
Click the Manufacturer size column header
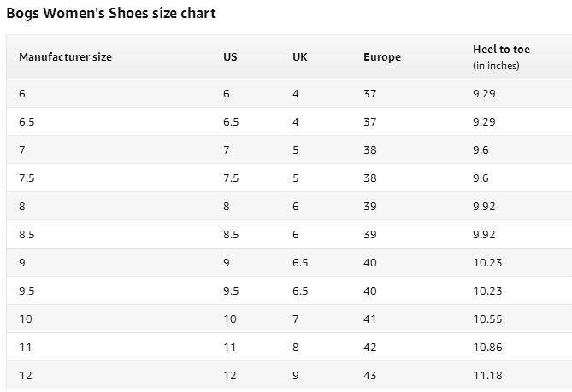click(65, 57)
